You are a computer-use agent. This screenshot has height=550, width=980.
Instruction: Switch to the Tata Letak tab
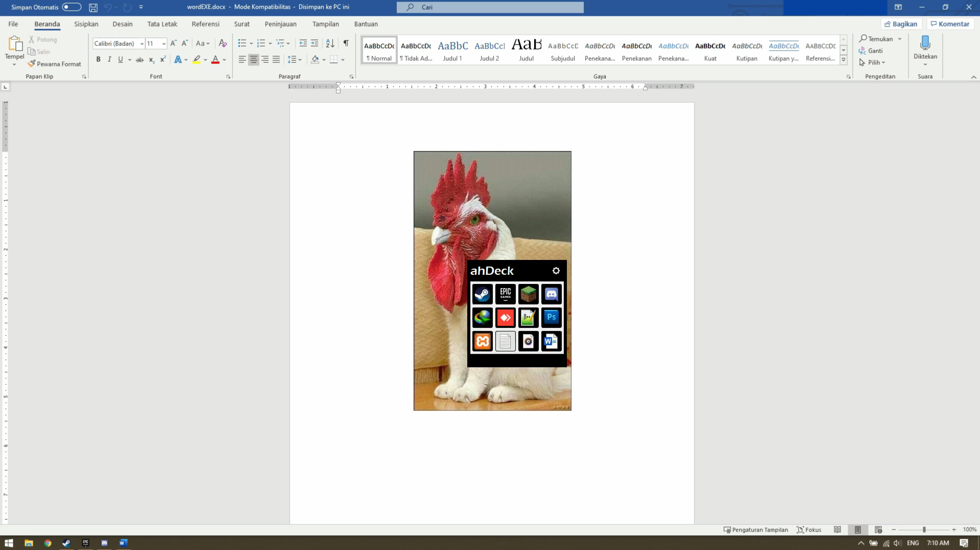coord(162,24)
